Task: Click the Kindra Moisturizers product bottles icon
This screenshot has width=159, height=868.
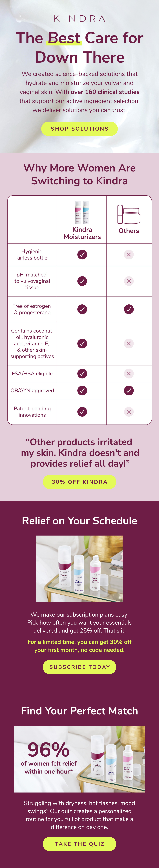Action: coord(82,212)
